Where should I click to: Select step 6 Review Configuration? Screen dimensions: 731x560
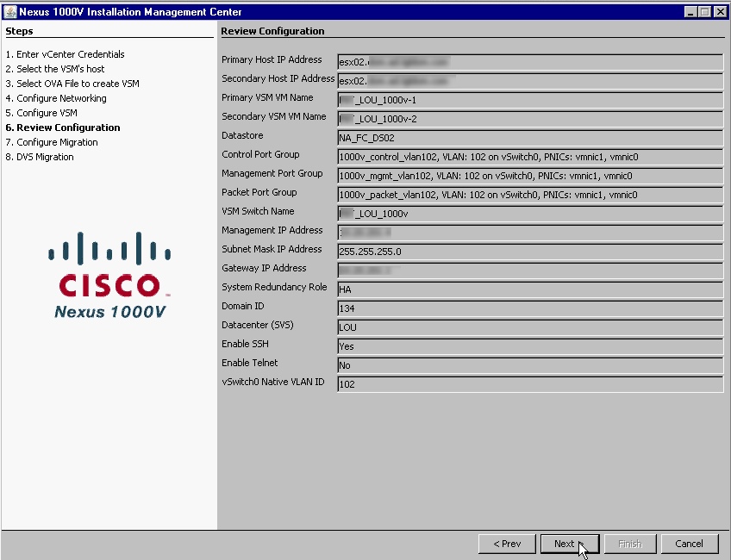(x=63, y=128)
